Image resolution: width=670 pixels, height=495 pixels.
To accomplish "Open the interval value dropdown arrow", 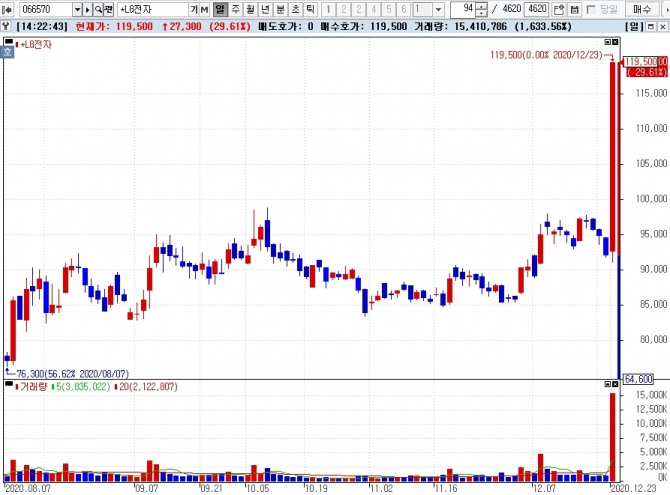I will coord(438,9).
